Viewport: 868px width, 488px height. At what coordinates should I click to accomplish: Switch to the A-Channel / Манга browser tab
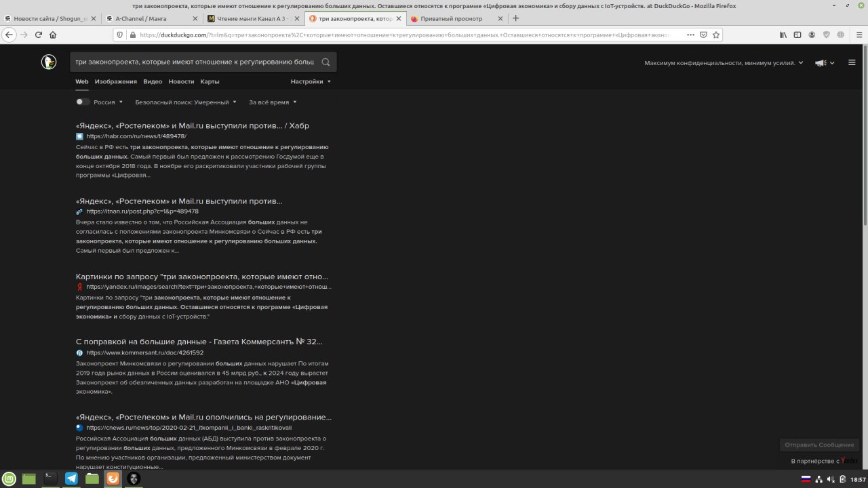coord(153,18)
